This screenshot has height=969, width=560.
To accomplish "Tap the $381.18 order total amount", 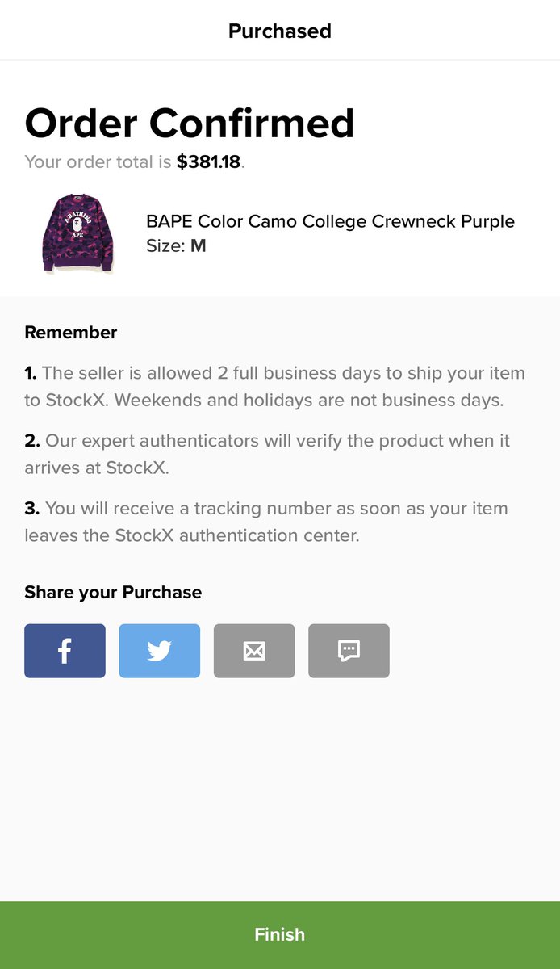I will (209, 161).
